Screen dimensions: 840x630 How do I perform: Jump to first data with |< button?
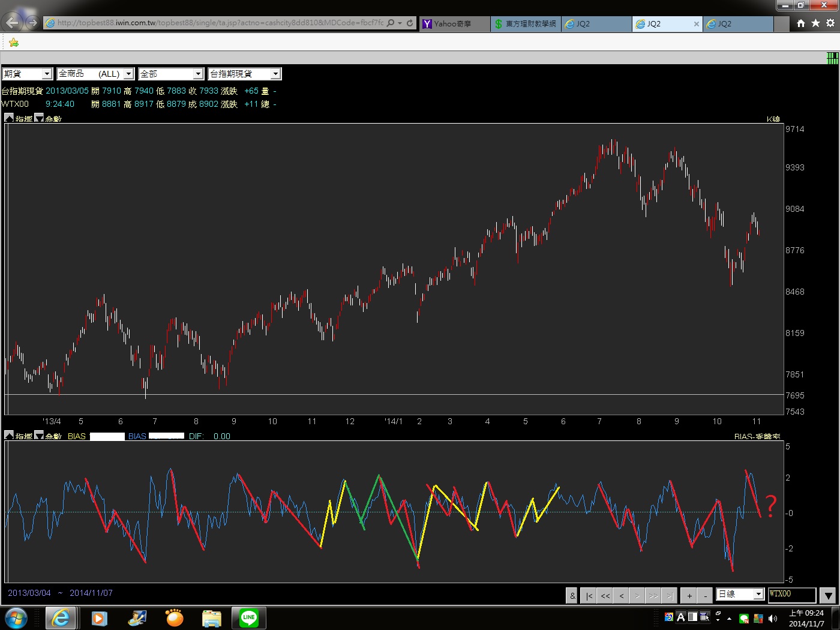coord(589,595)
